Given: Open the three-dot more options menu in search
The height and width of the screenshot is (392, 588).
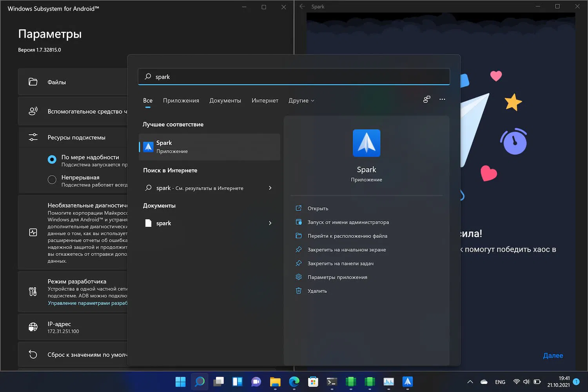Looking at the screenshot, I should (442, 99).
